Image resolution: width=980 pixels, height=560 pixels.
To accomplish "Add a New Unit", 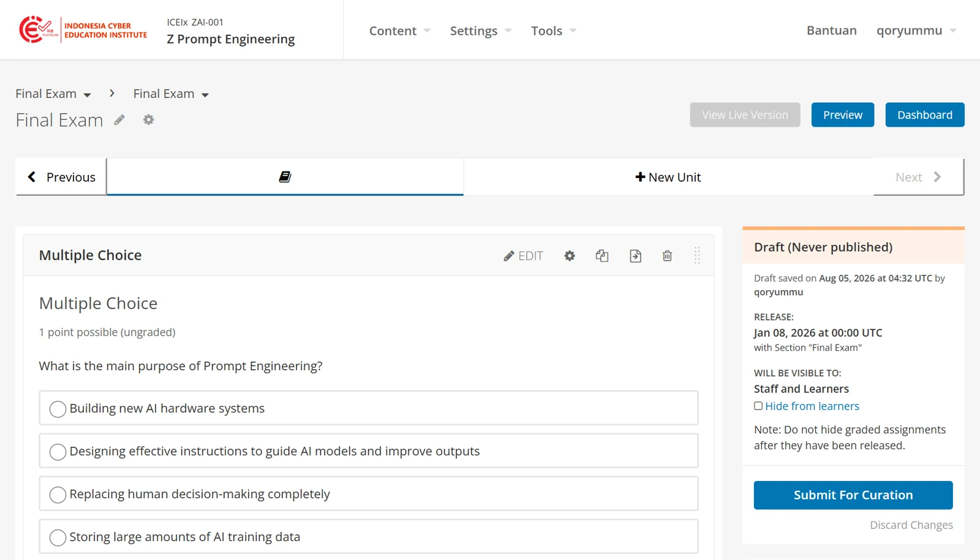I will (x=668, y=177).
